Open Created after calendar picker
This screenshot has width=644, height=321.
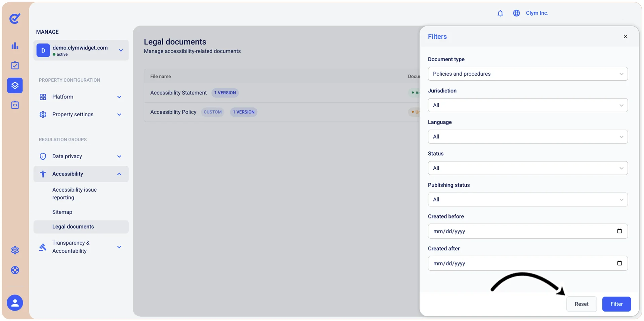(619, 263)
